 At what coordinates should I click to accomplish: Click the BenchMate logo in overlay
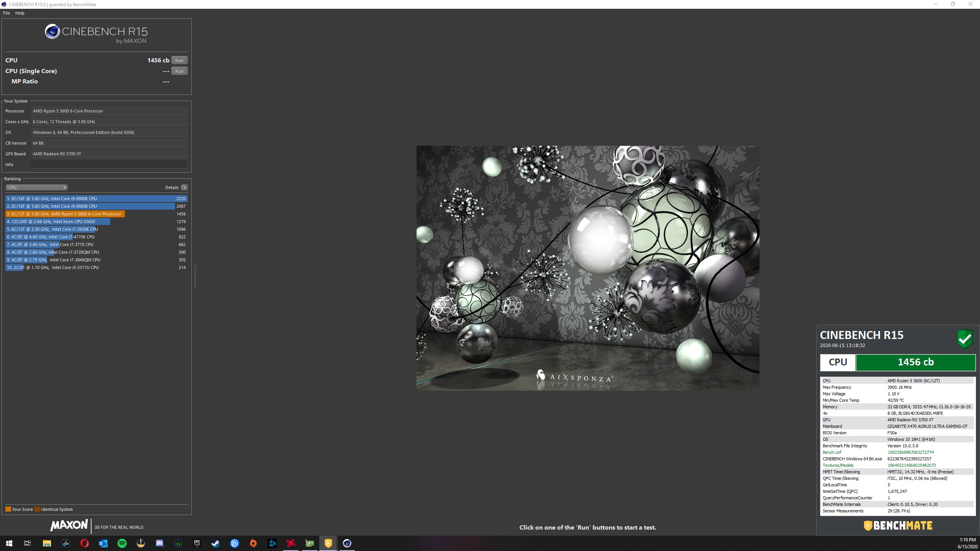tap(898, 525)
